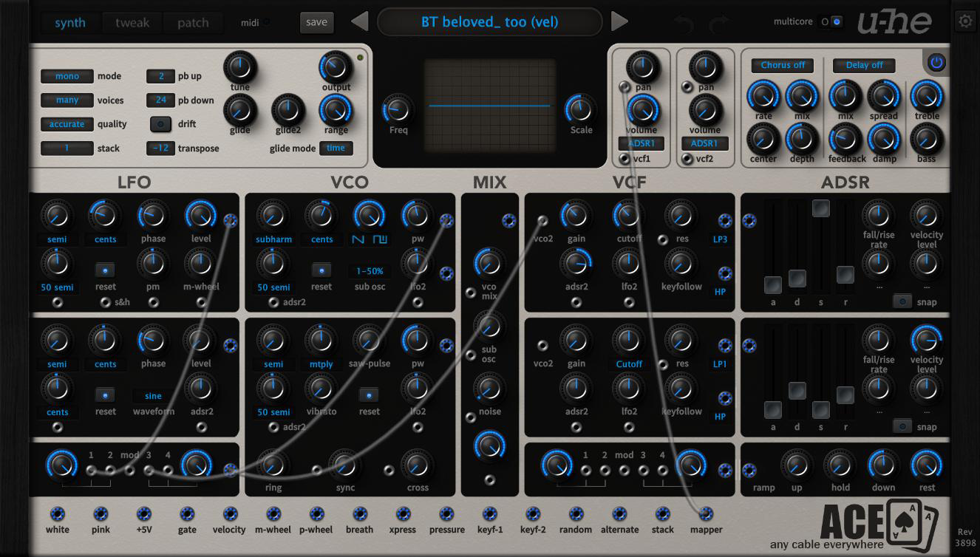The width and height of the screenshot is (980, 557).
Task: Select the +5V source jack
Action: click(x=144, y=514)
